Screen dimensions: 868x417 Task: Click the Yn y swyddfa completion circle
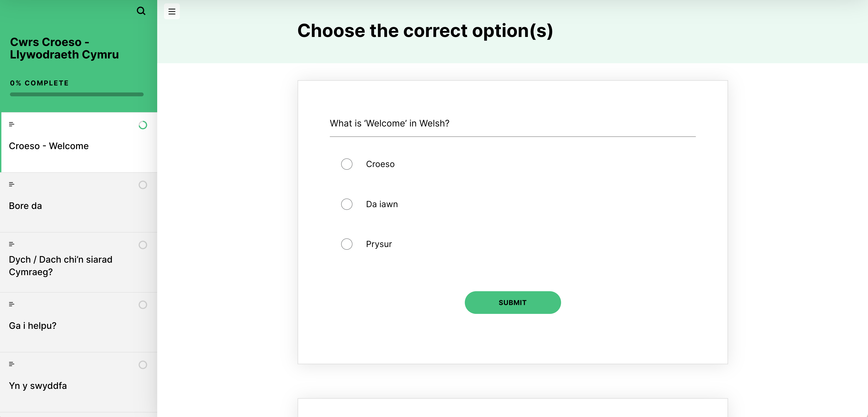142,365
